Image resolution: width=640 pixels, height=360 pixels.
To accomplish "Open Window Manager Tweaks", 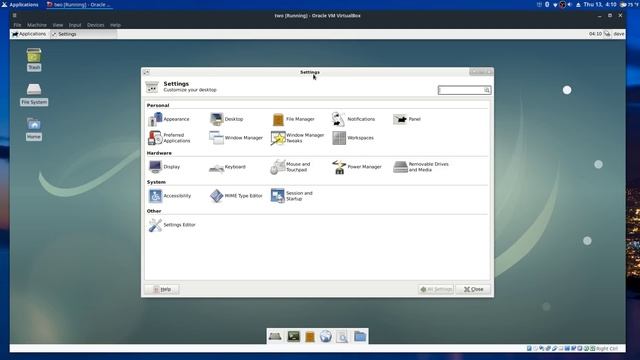I will 297,138.
